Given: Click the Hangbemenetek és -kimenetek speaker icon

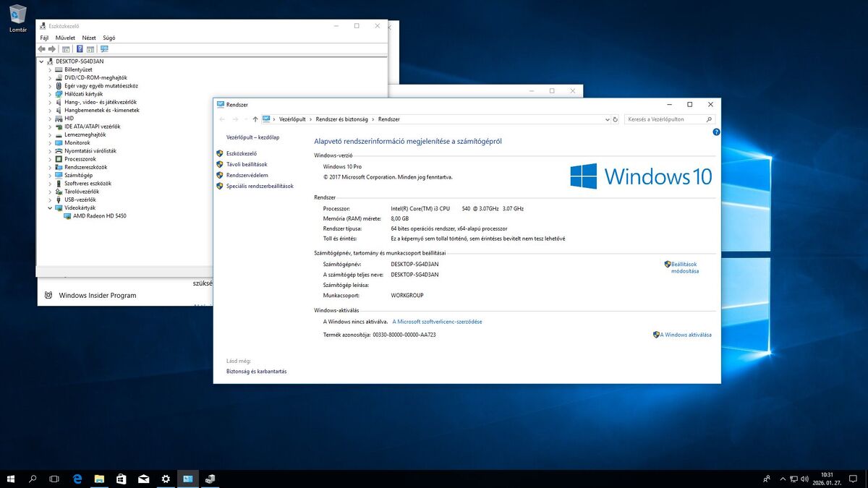Looking at the screenshot, I should coord(59,111).
